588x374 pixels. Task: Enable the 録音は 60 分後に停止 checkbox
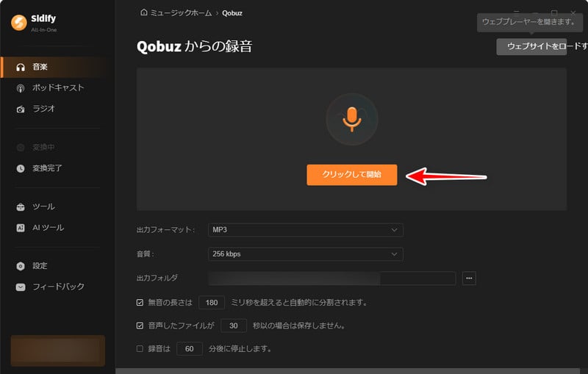(x=140, y=349)
